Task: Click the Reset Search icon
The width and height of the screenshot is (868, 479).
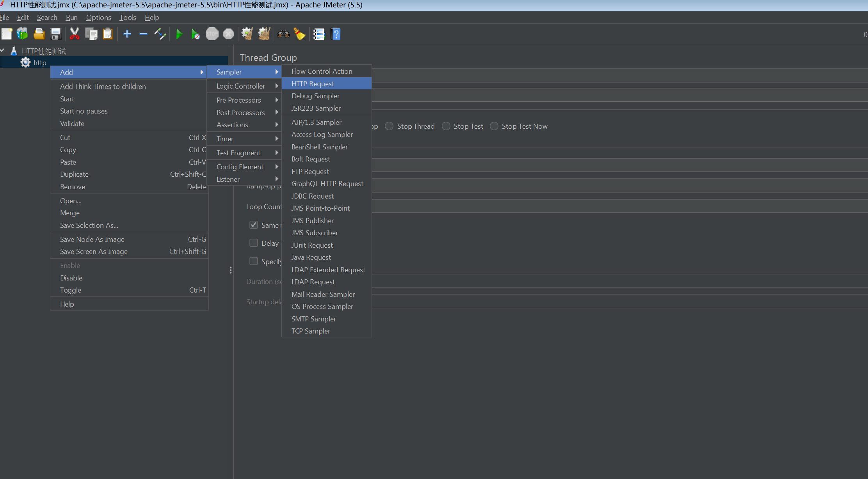Action: click(x=299, y=34)
